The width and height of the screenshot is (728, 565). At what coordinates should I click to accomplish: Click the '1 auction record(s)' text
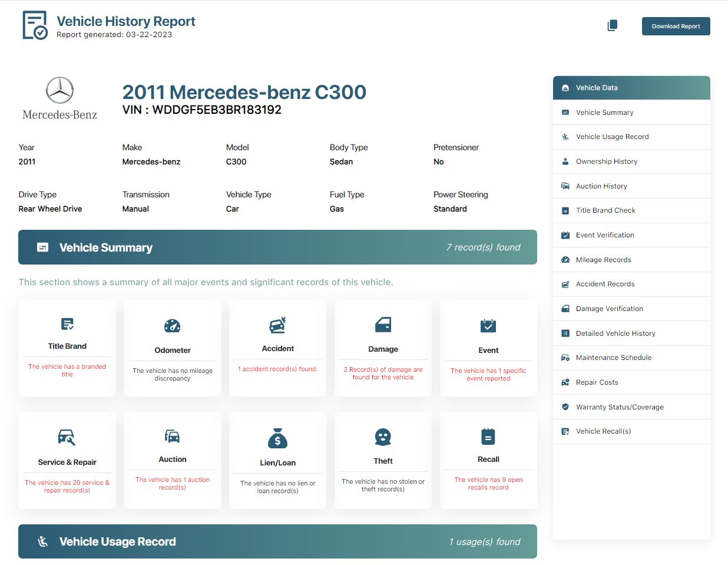(x=173, y=484)
